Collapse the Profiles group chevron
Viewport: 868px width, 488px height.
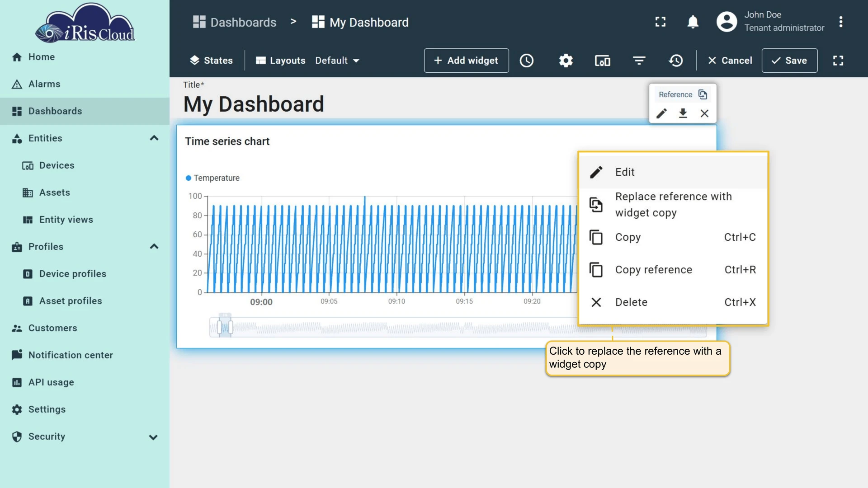pyautogui.click(x=154, y=247)
